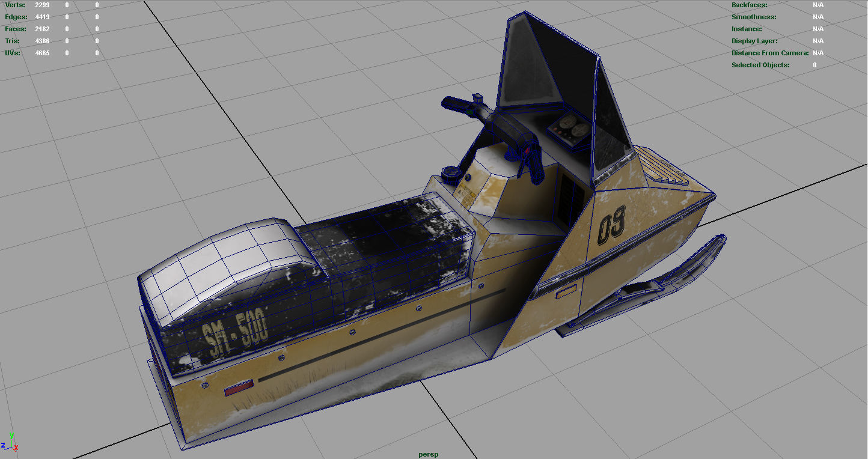Click the XYZ axis orientation gizmo
The height and width of the screenshot is (459, 868).
(10, 442)
